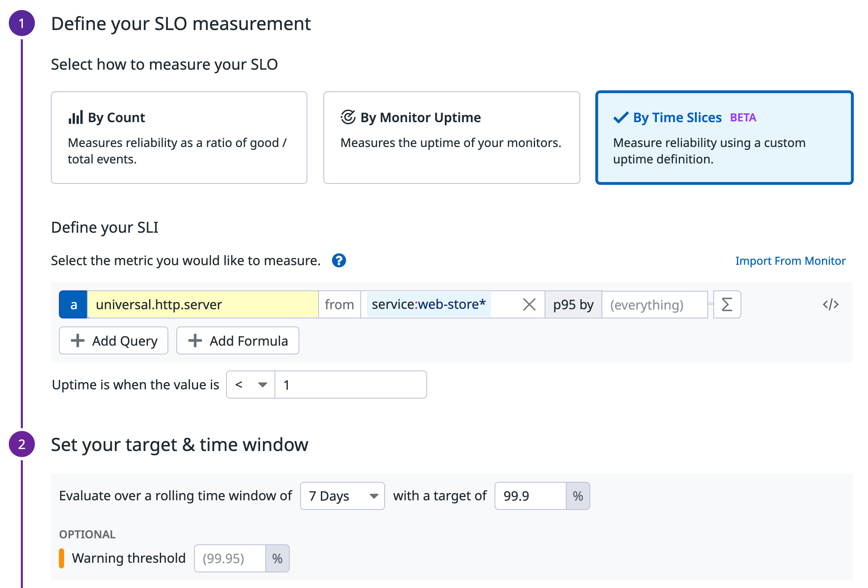
Task: Select the By Time Slices measurement option
Action: [724, 137]
